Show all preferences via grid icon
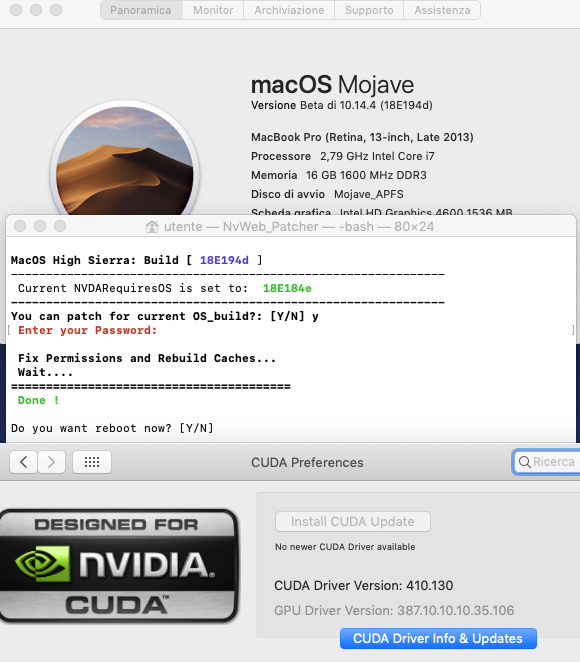 tap(92, 462)
